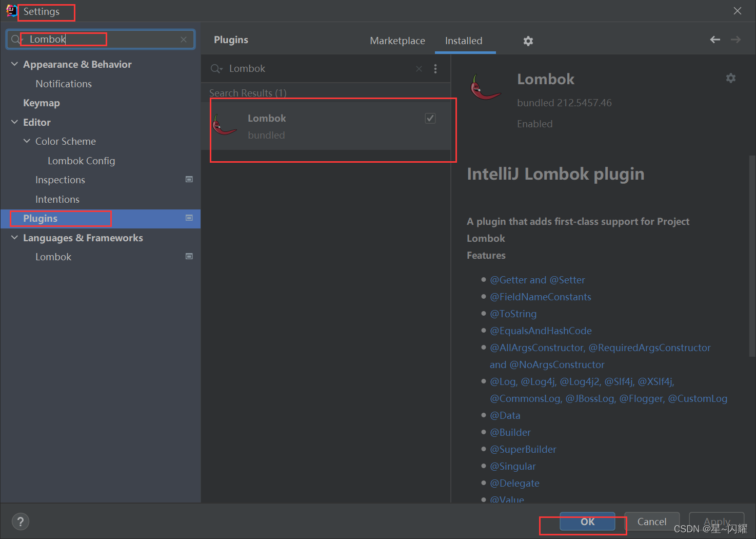
Task: Collapse the Editor section
Action: pyautogui.click(x=14, y=122)
